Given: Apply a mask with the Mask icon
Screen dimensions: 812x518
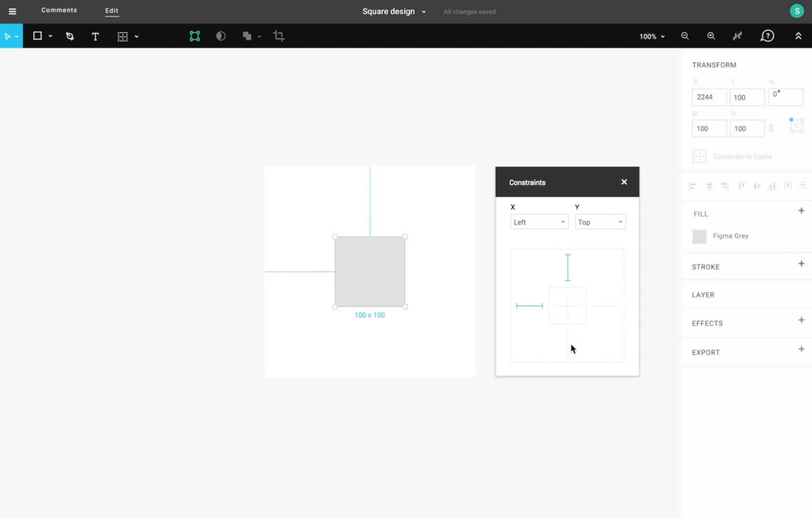Looking at the screenshot, I should tap(221, 36).
